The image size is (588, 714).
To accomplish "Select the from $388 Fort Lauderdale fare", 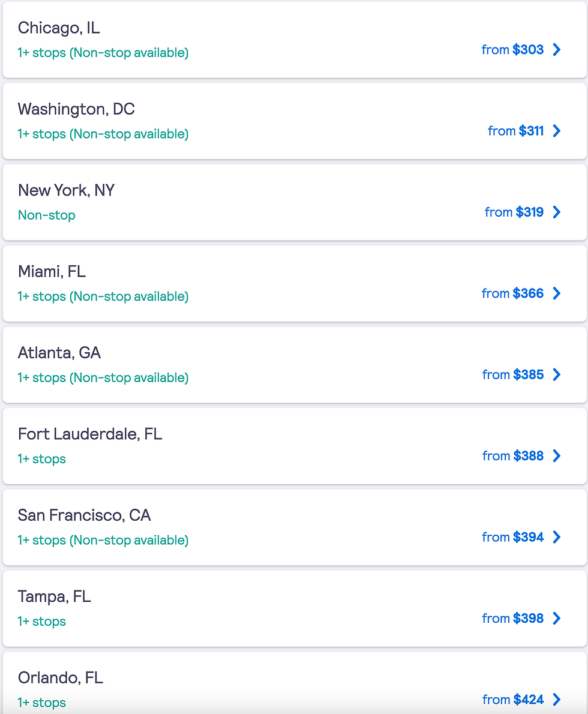I will click(x=512, y=456).
